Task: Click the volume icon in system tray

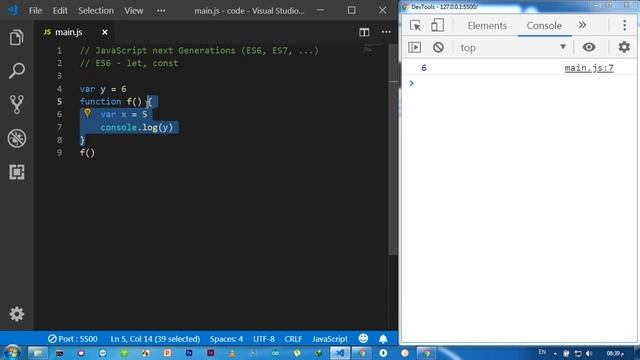Action: [589, 353]
